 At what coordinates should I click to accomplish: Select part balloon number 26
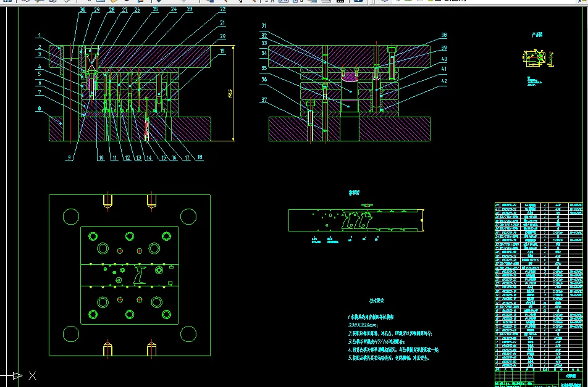click(137, 10)
